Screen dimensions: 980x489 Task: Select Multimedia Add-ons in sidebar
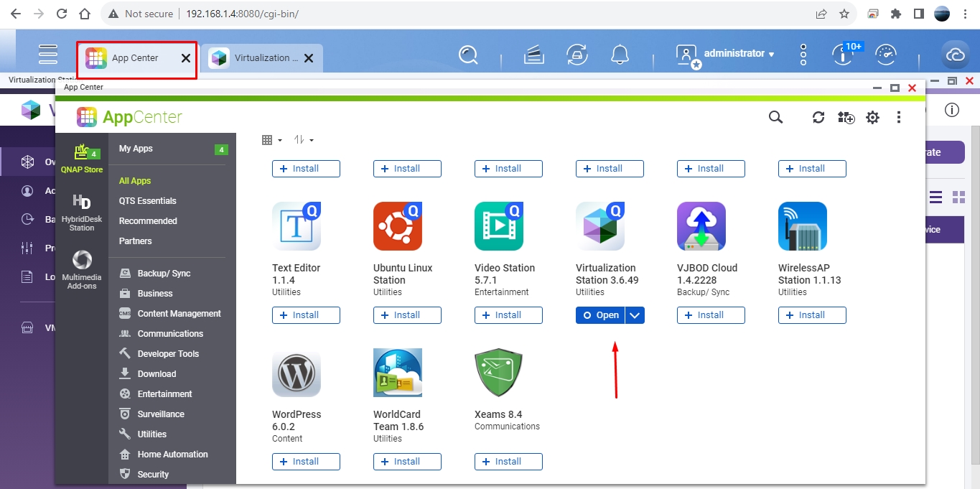[x=82, y=270]
